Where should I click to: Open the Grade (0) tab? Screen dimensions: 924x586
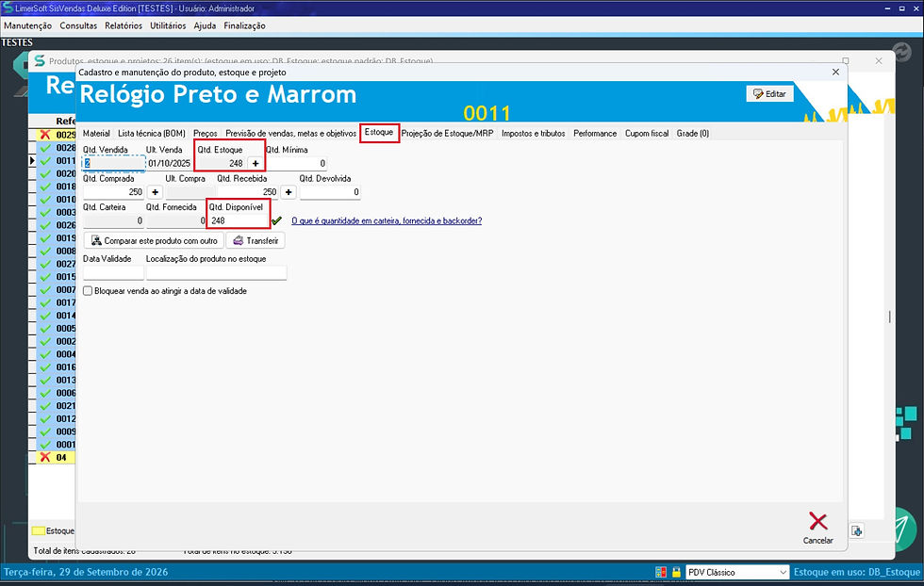(x=693, y=133)
